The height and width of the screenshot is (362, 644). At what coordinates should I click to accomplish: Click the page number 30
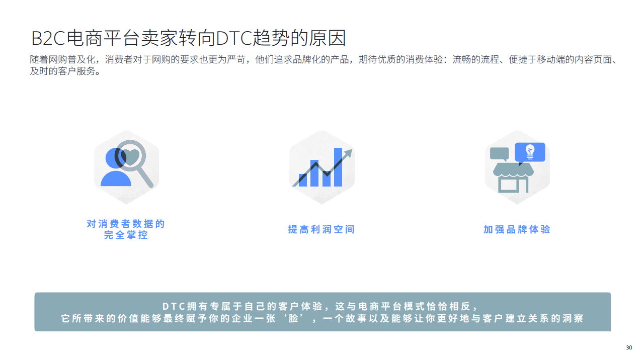tap(628, 348)
